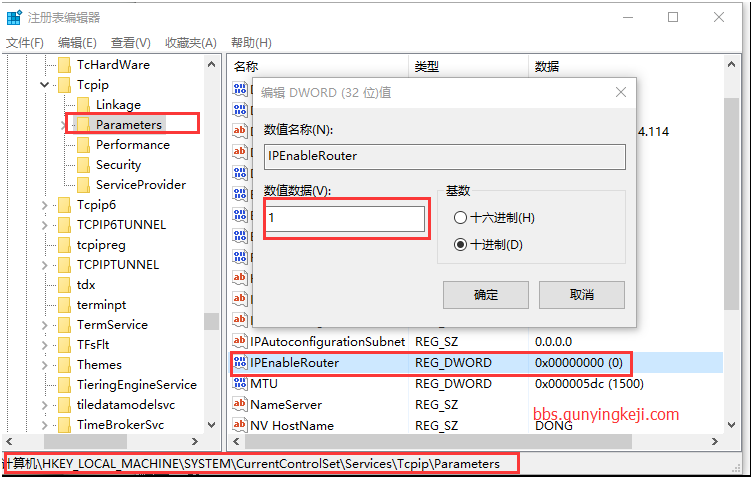Screen dimensions: 753x479
Task: Select the Linkage folder icon
Action: 83,105
